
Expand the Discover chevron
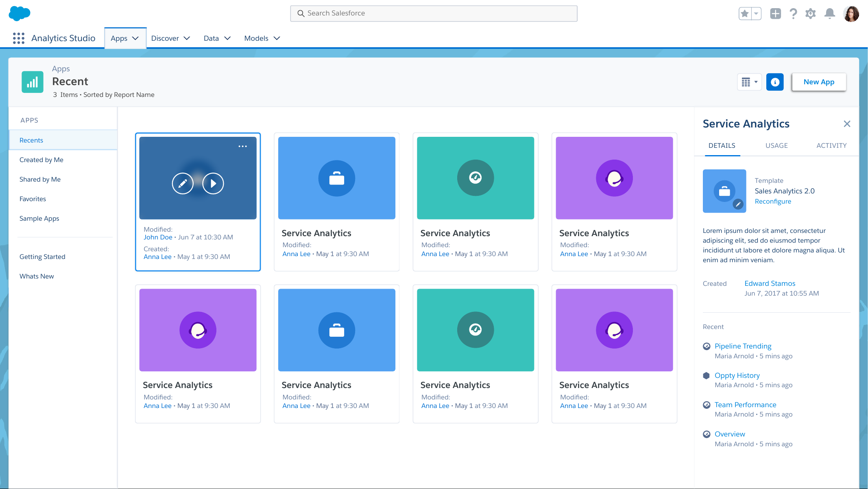[x=187, y=38]
